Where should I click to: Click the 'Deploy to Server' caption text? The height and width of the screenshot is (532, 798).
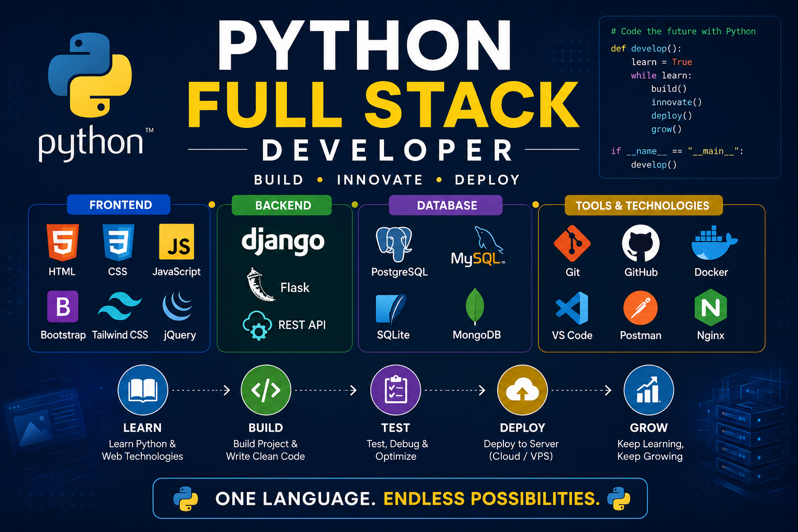coord(521,444)
